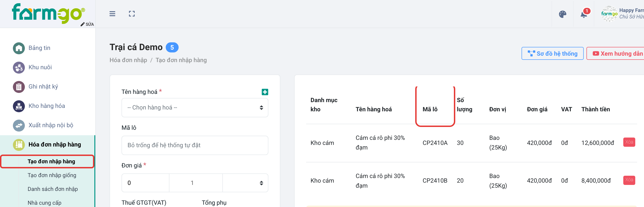644x207 pixels.
Task: Click the Hóa đơn nhập hàng icon
Action: 19,145
